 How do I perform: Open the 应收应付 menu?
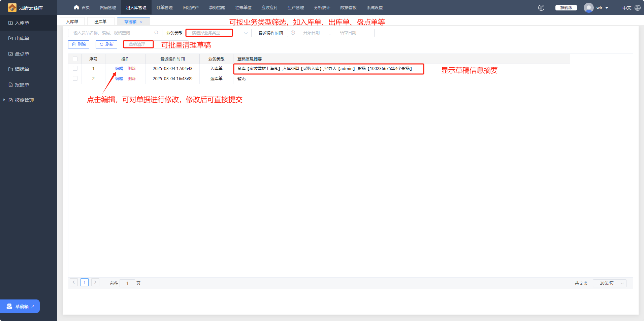pos(269,7)
